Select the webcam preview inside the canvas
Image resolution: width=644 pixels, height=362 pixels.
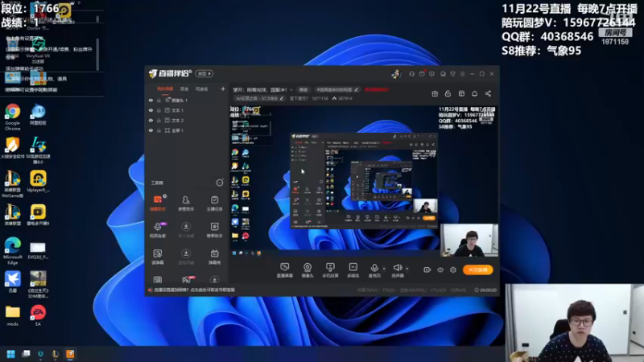pyautogui.click(x=469, y=240)
